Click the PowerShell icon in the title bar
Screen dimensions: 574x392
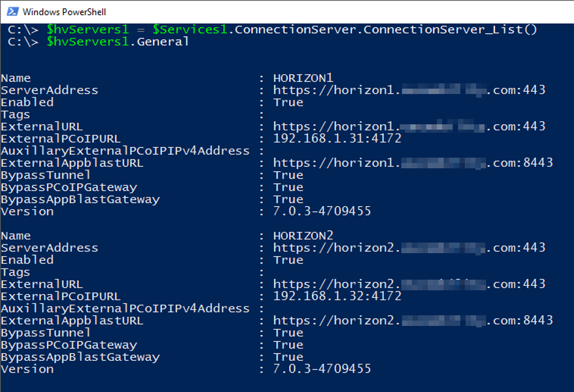coord(12,11)
